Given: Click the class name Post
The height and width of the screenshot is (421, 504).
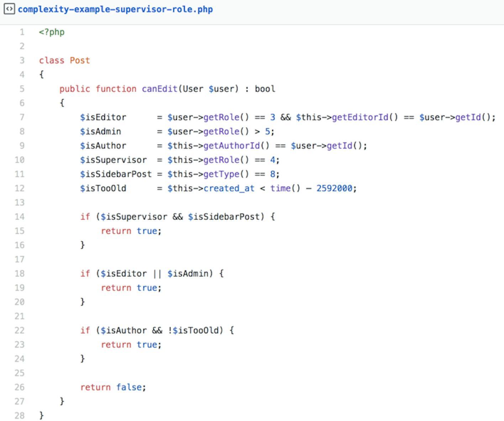Looking at the screenshot, I should pos(80,60).
